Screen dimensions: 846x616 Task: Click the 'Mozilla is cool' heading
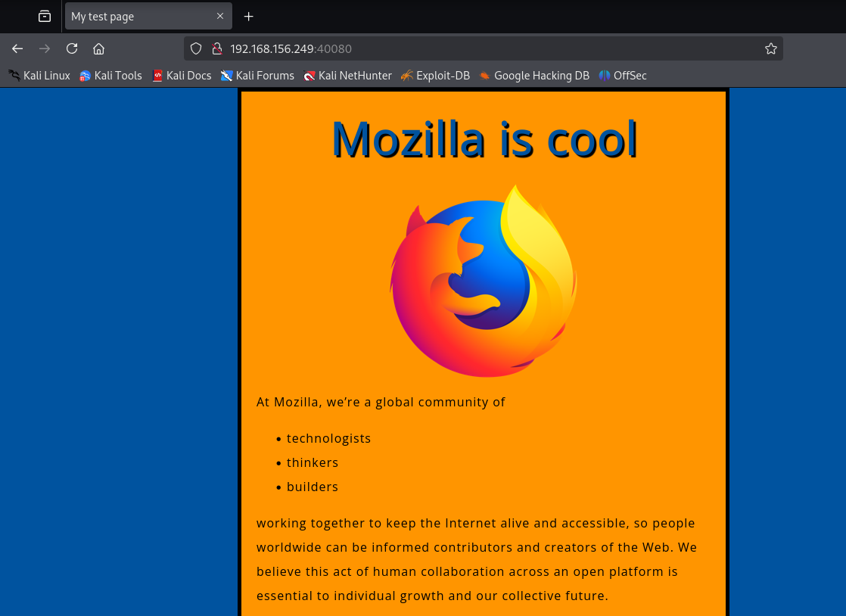[x=484, y=139]
